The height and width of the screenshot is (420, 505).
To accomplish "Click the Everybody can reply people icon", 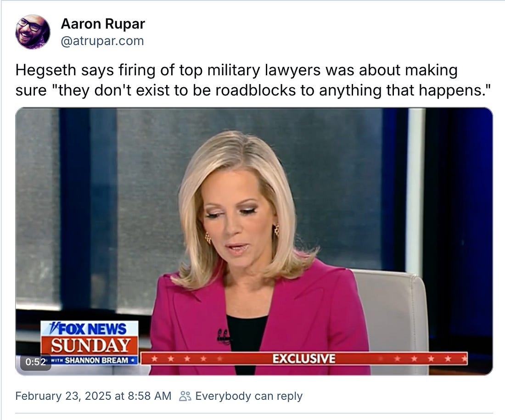I will (x=185, y=396).
